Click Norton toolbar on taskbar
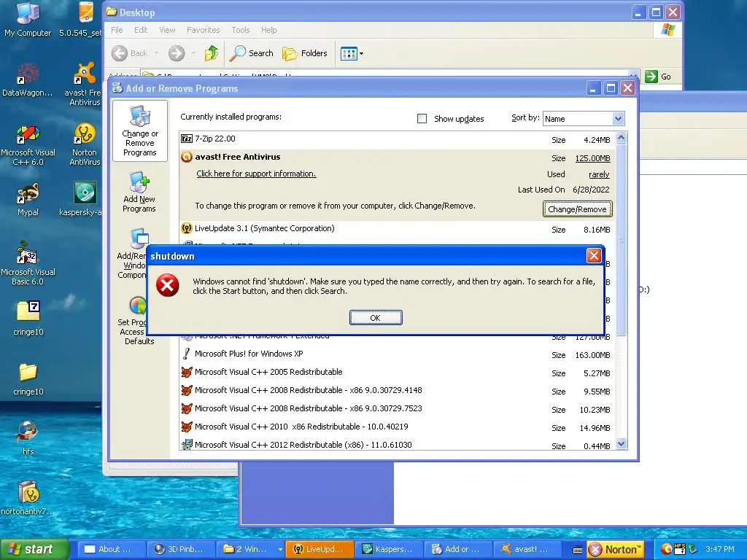Screen dimensions: 747x560 tap(615, 550)
